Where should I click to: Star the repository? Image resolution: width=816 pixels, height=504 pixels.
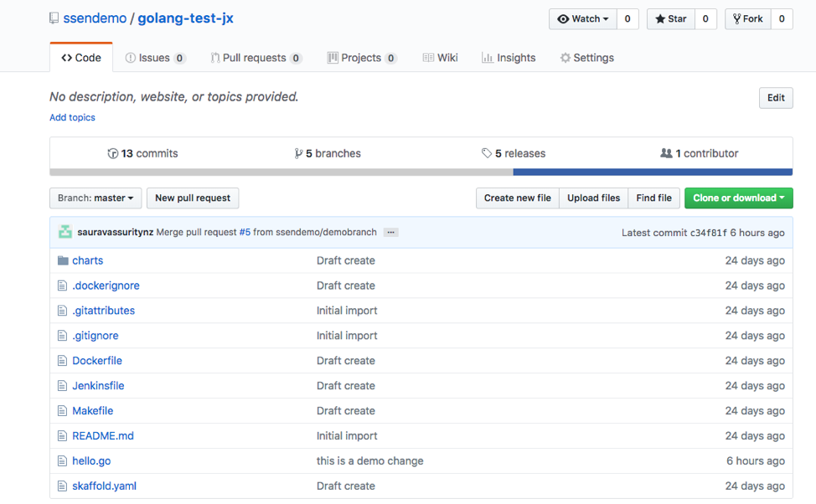tap(671, 18)
